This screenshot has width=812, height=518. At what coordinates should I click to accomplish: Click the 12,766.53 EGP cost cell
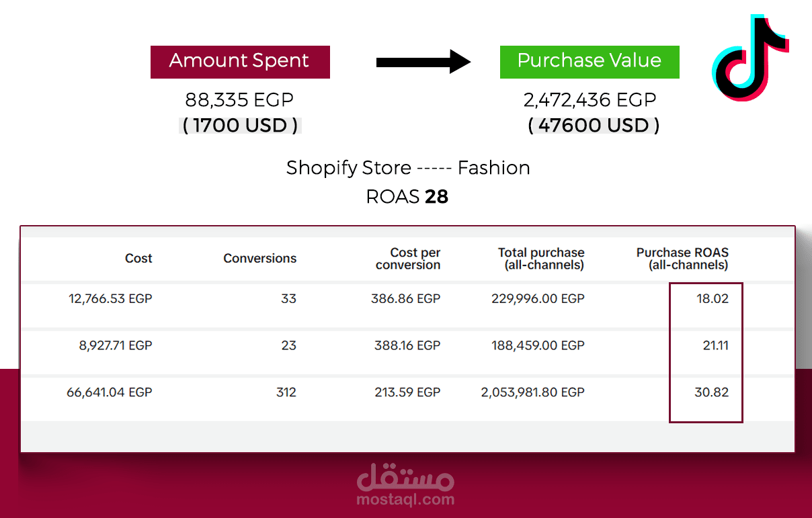coord(110,298)
